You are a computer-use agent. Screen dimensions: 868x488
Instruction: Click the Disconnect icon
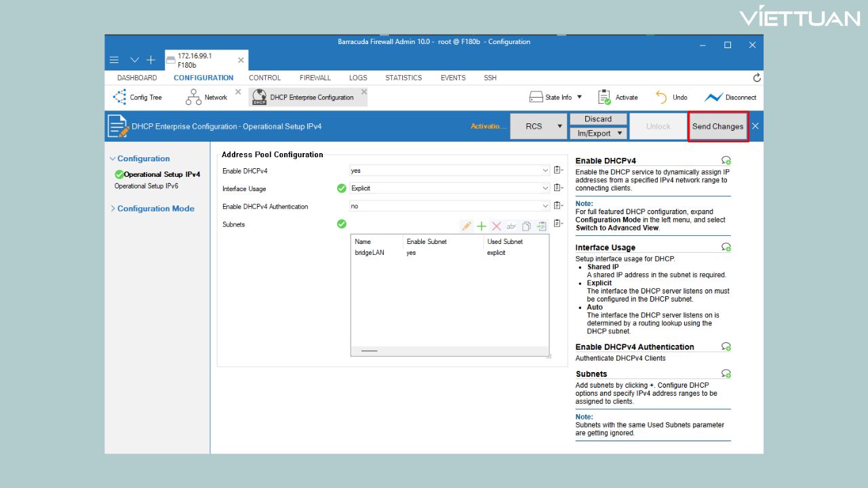point(713,98)
